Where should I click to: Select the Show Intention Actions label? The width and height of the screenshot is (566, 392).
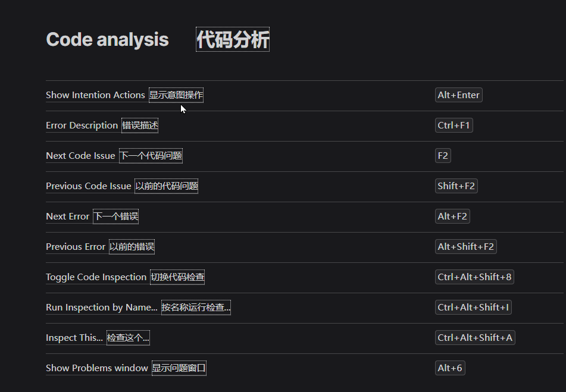point(95,95)
